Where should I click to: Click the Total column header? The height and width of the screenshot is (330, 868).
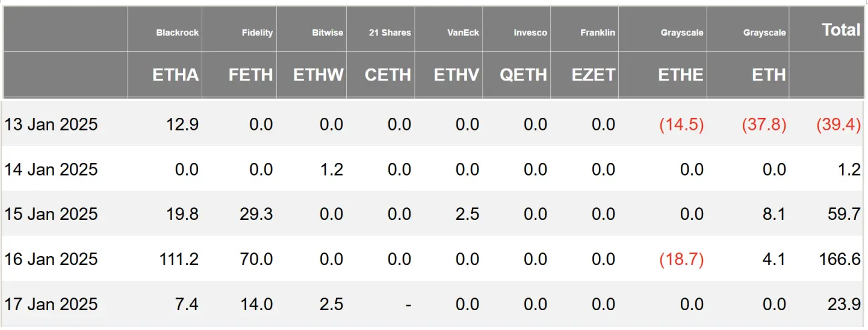(x=841, y=29)
